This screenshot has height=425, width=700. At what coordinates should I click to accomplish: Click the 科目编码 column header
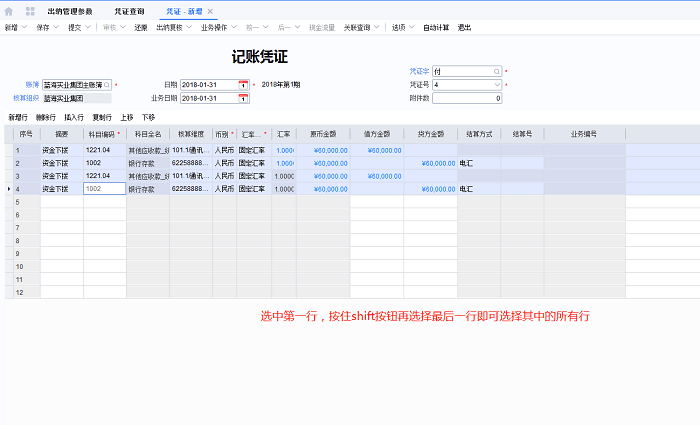tap(104, 134)
